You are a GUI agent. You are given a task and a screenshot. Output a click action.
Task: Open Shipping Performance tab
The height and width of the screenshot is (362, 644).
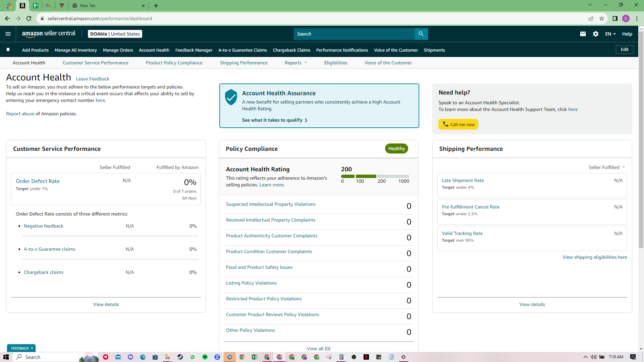tap(244, 63)
